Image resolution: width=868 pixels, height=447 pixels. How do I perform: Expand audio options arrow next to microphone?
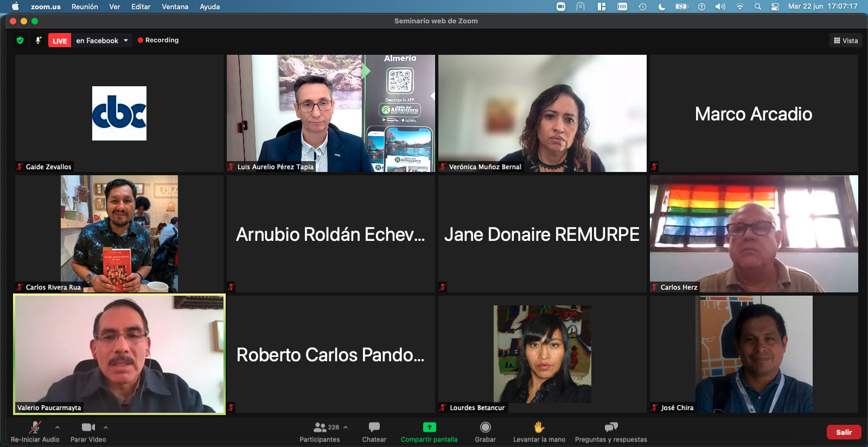(58, 427)
